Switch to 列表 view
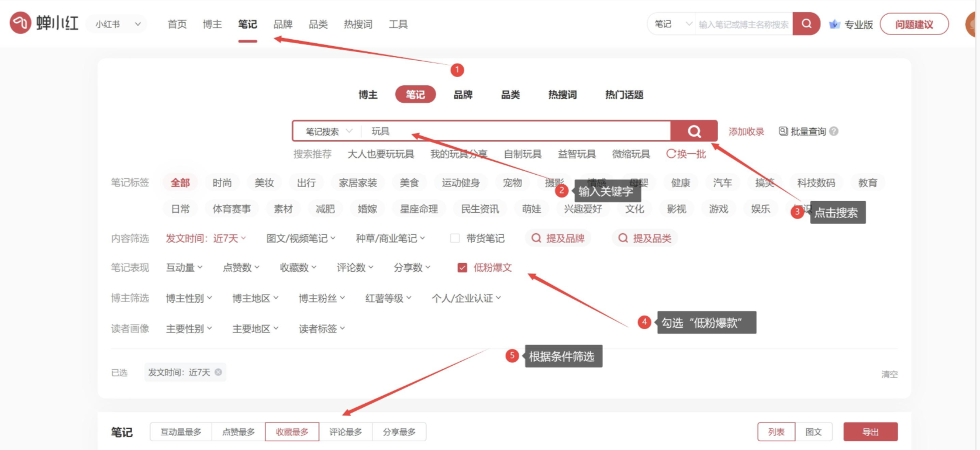This screenshot has height=450, width=980. (x=777, y=432)
